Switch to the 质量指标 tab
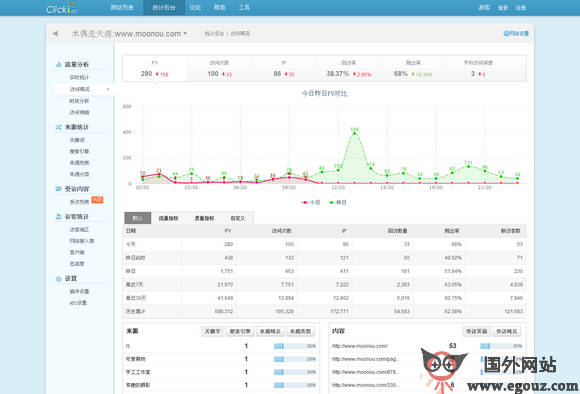The image size is (580, 394). click(x=205, y=218)
